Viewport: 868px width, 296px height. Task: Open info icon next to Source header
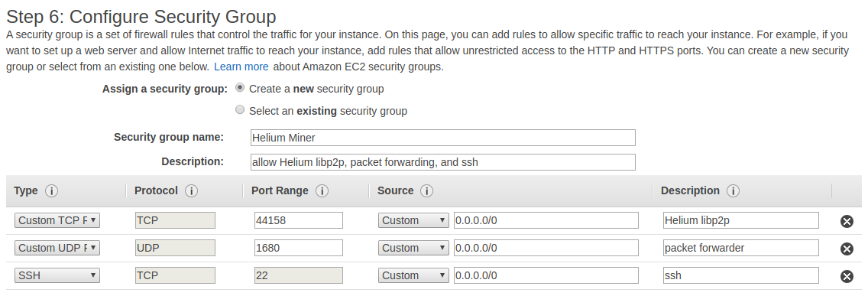[426, 190]
